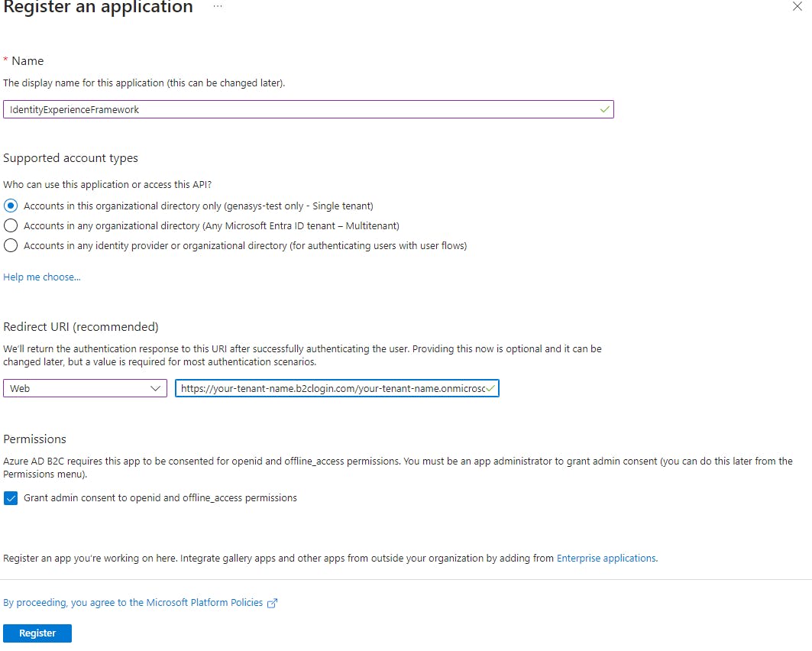Viewport: 812px width, 651px height.
Task: Click the application Name input field
Action: point(308,109)
